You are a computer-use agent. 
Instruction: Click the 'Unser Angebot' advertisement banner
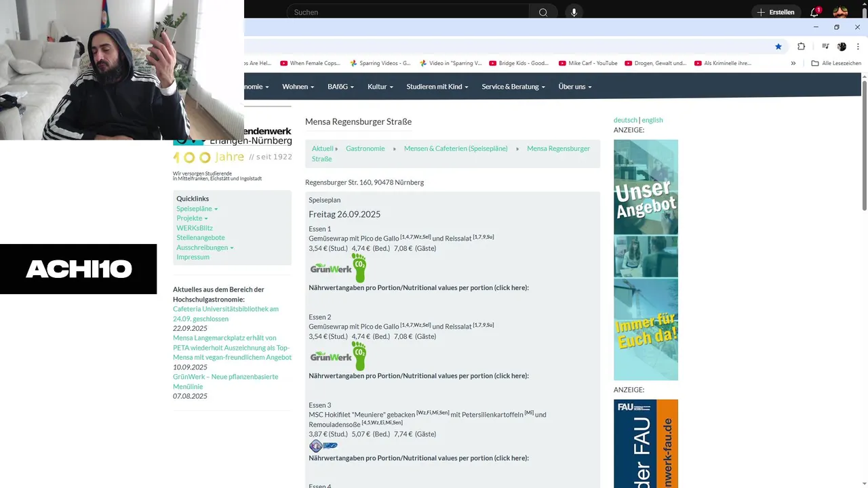tap(646, 260)
